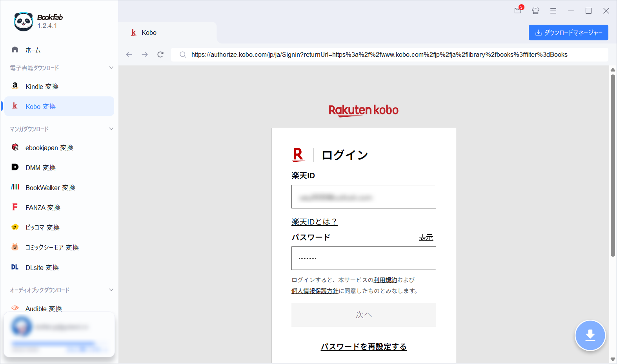The height and width of the screenshot is (364, 617).
Task: Open DMM 変換
Action: click(x=59, y=168)
